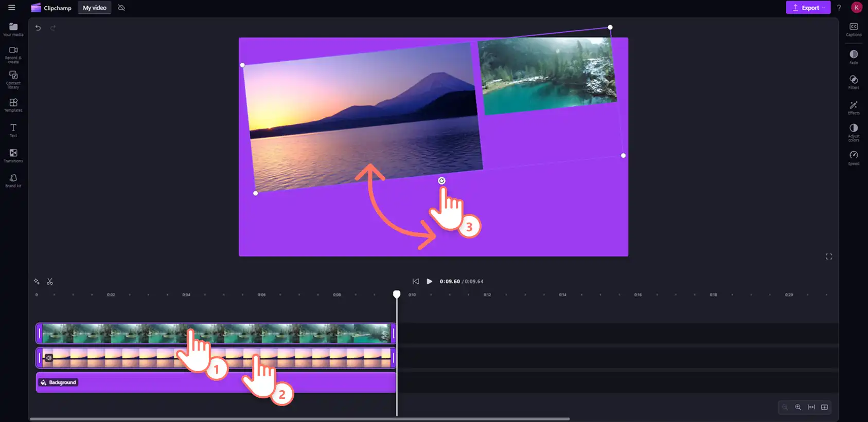Click the split scissors tool
Image resolution: width=868 pixels, height=422 pixels.
50,282
